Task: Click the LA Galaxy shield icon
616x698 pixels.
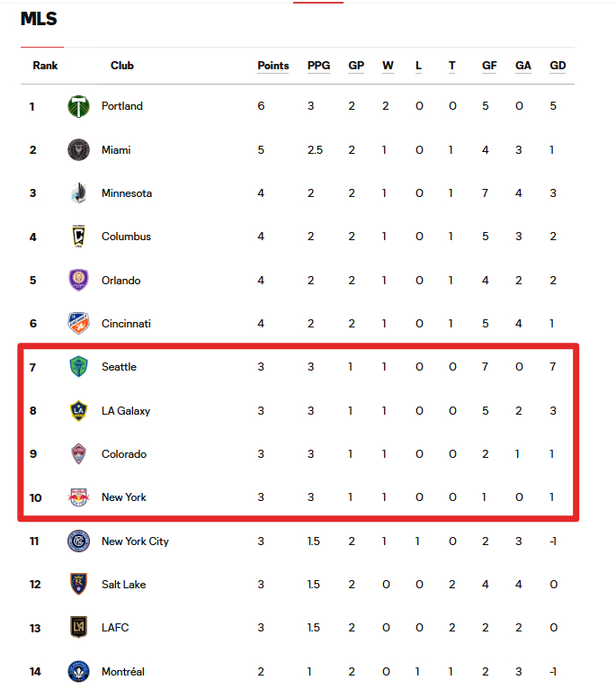Action: tap(78, 410)
